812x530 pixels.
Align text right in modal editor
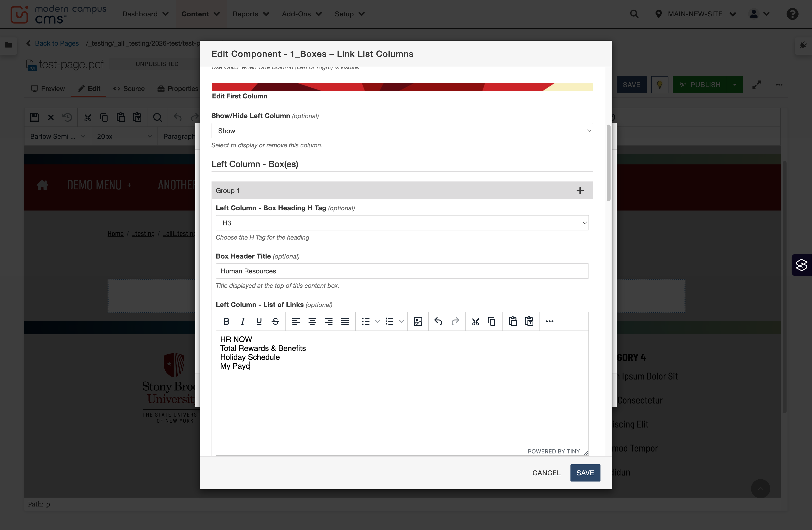pos(328,321)
